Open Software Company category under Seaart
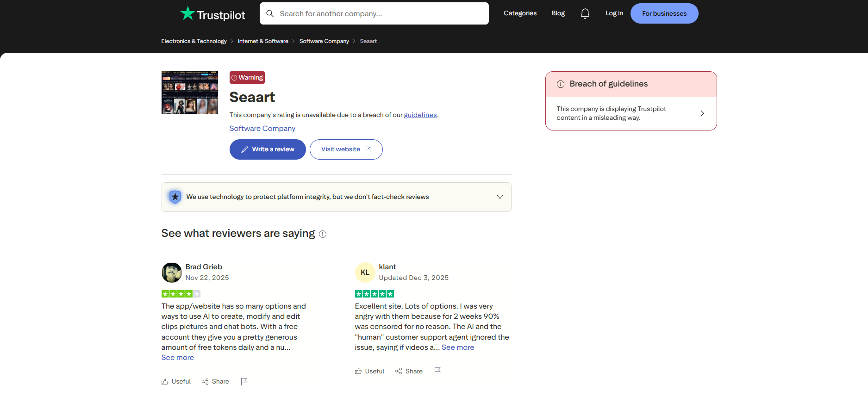Image resolution: width=868 pixels, height=397 pixels. coord(262,129)
